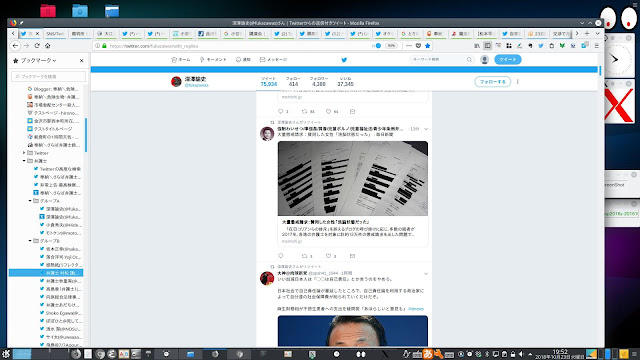
Task: Click the Firefox forward arrow
Action: click(x=26, y=46)
